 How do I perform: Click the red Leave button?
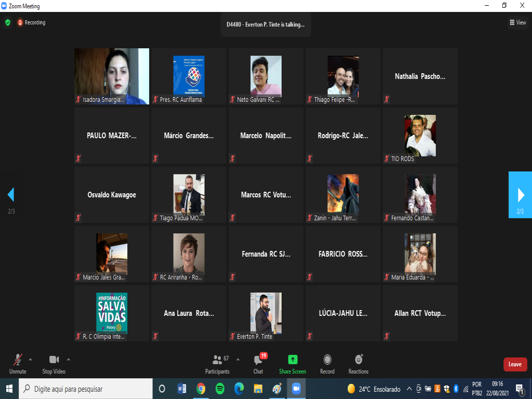coord(515,364)
